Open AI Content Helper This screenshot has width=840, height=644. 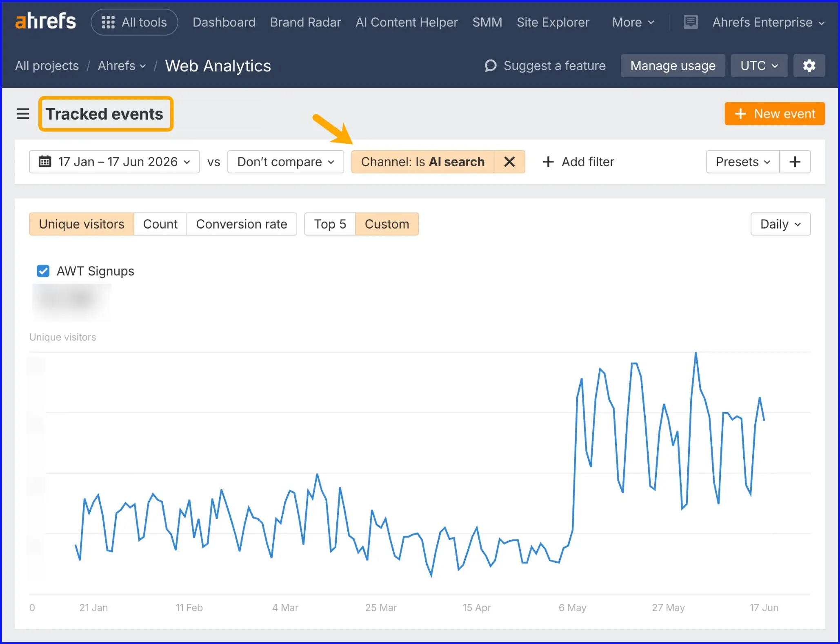[x=407, y=22]
